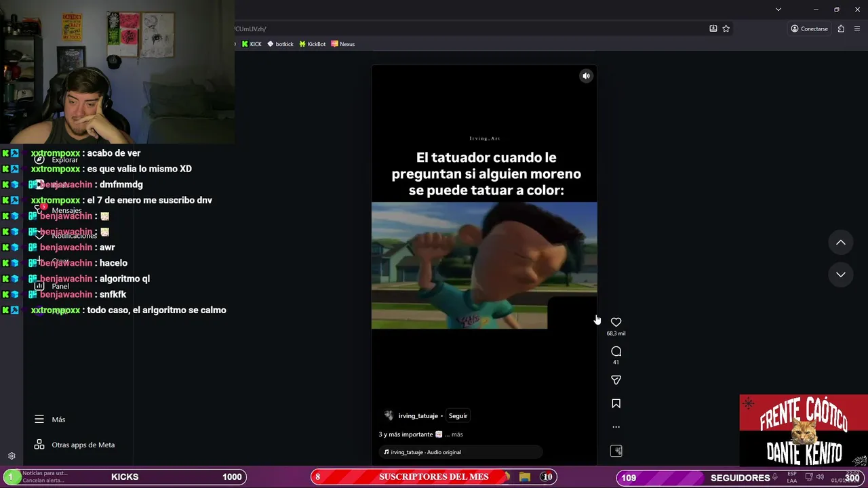The width and height of the screenshot is (868, 488).
Task: Click the streamer webcam overlay
Action: (117, 72)
